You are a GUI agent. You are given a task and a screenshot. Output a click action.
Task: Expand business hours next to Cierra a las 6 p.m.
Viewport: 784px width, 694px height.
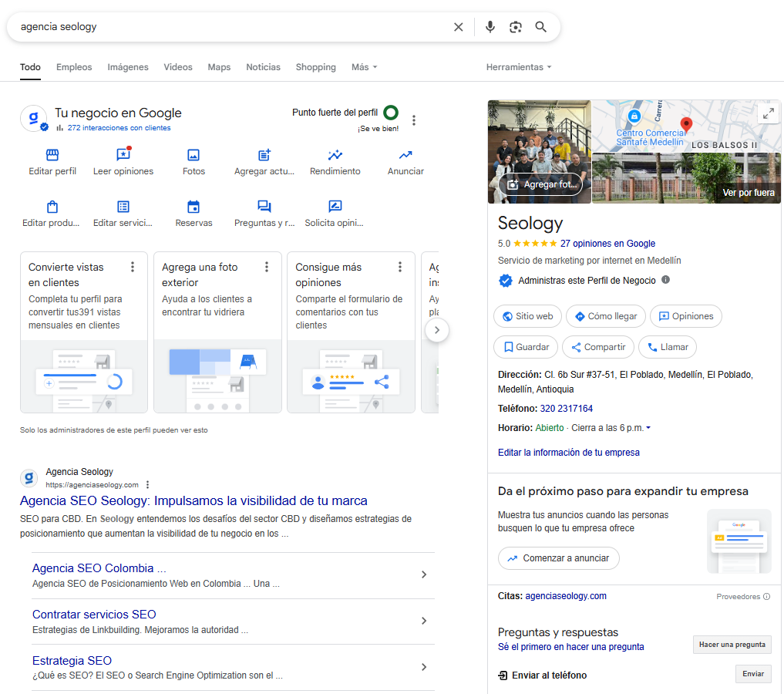tap(648, 428)
